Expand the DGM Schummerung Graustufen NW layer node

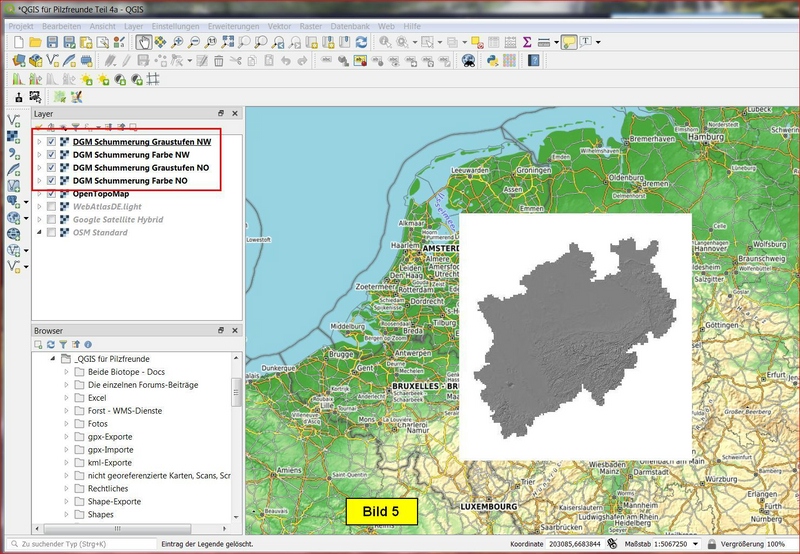39,142
